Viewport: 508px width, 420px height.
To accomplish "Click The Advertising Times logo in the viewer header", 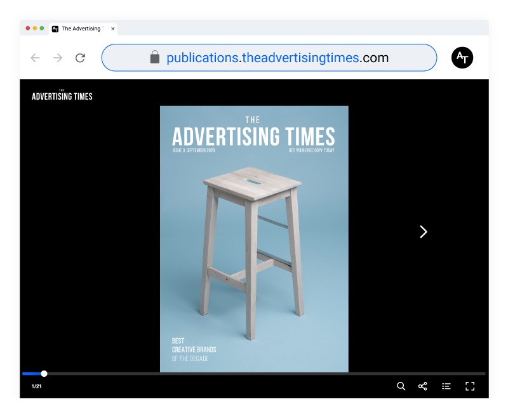I will coord(62,95).
